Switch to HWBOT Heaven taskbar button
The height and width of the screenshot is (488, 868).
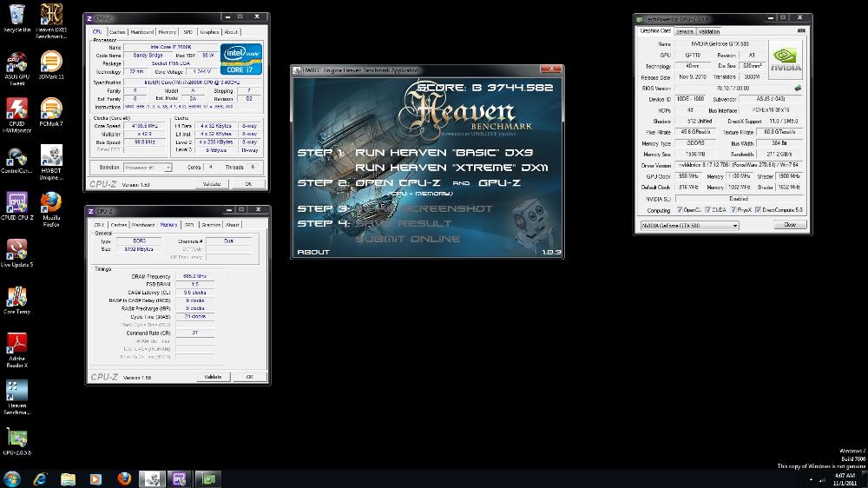152,478
